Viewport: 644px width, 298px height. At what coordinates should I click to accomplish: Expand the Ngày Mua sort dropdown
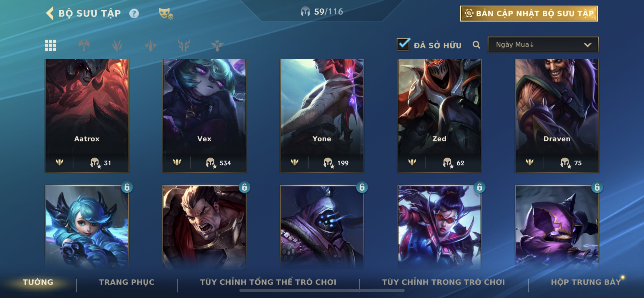coord(543,45)
